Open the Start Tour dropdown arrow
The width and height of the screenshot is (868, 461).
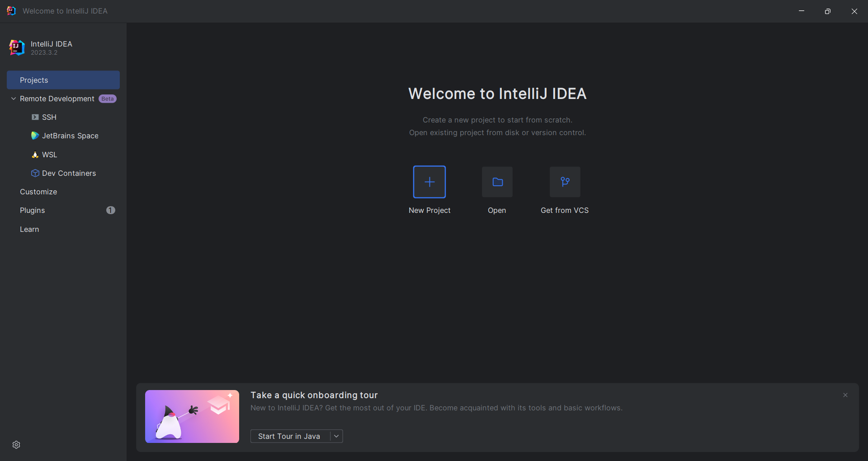coord(336,436)
